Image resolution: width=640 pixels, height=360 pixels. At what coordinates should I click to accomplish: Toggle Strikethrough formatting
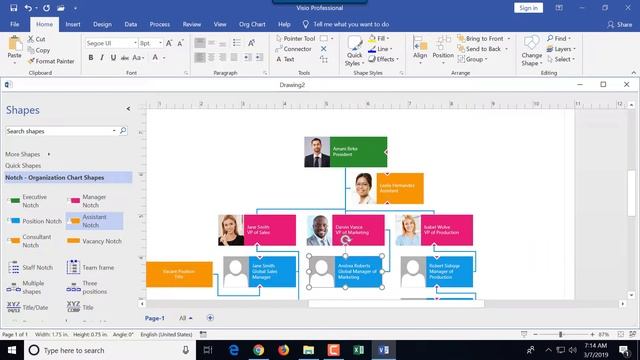click(124, 58)
